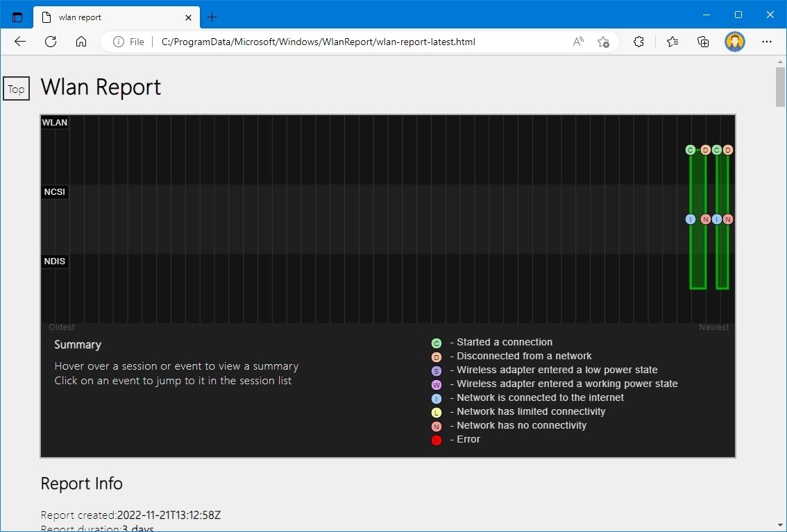Start Read aloud from the address bar

[577, 42]
